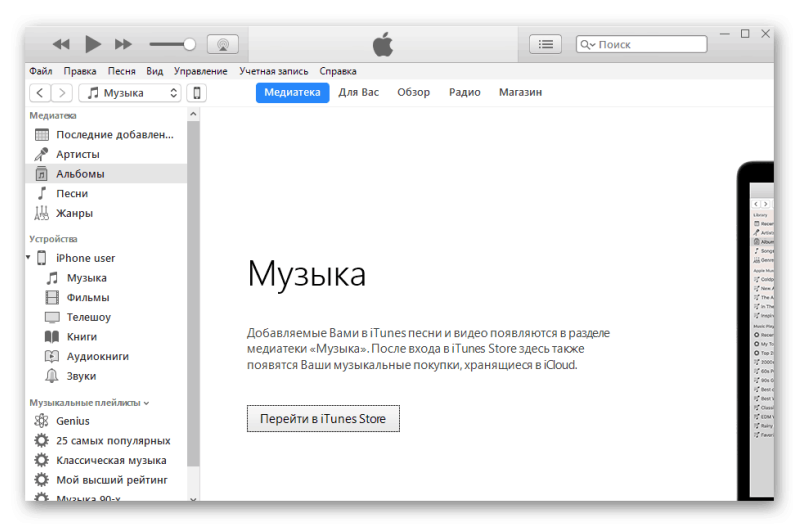Collapse the iPhone user device tree
This screenshot has width=800, height=527.
(x=29, y=258)
